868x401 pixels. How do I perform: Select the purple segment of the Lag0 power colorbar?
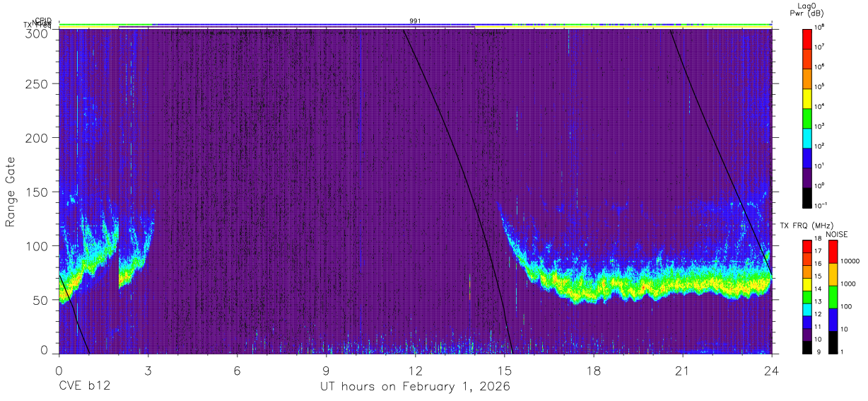pos(807,176)
